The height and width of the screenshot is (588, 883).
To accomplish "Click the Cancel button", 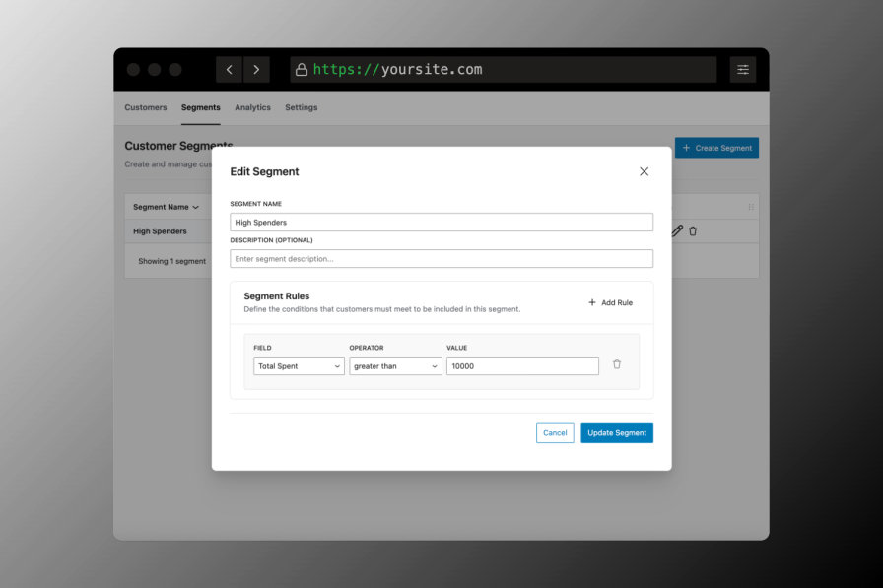I will tap(555, 432).
